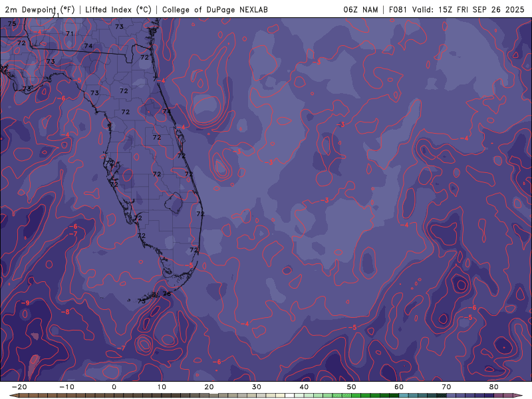Screen dimensions: 532x399
Task: Click the '60' value on the color scale
Action: [x=399, y=387]
